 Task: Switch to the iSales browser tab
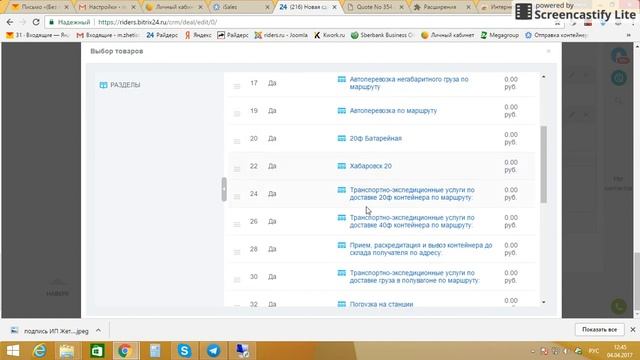[x=241, y=7]
